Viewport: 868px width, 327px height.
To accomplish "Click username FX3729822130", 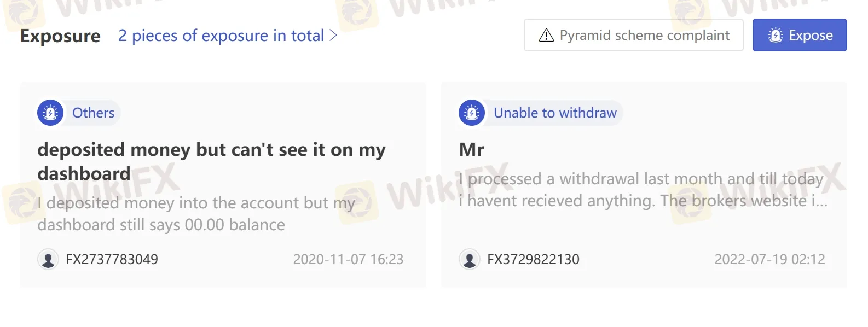I will pyautogui.click(x=533, y=259).
